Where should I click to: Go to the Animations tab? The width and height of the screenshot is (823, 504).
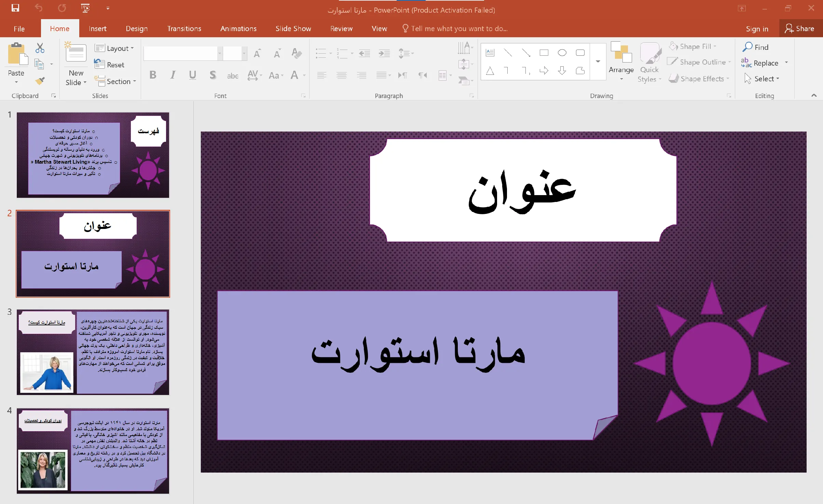tap(238, 29)
